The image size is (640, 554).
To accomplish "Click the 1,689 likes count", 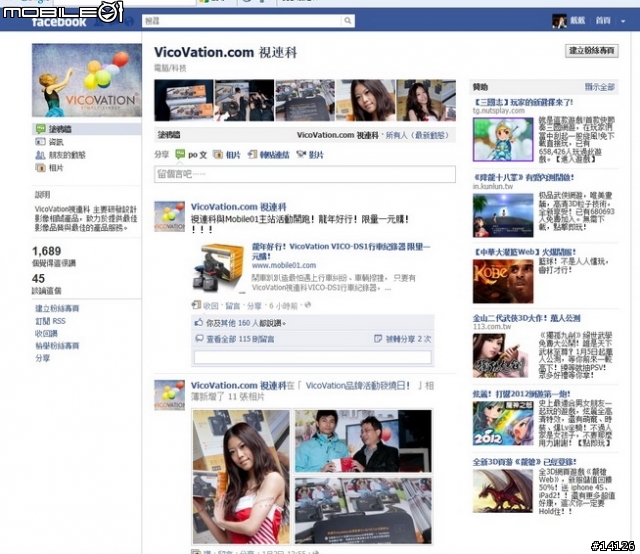I will point(47,251).
